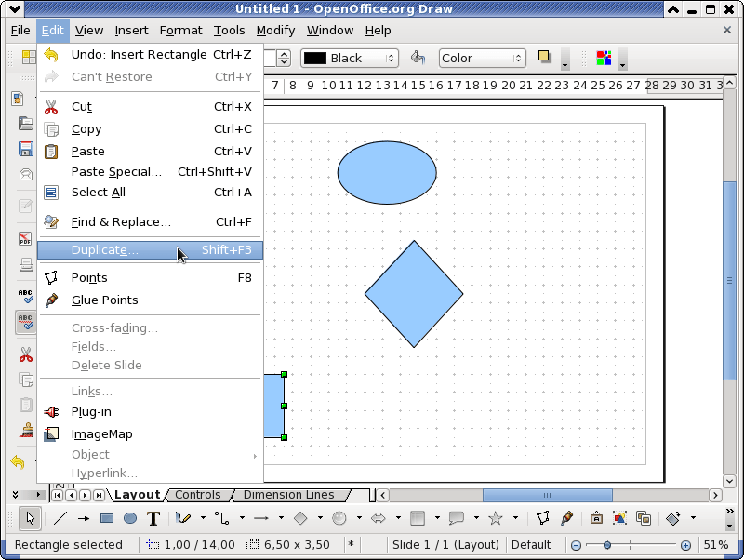Select the Layout layer tab
The width and height of the screenshot is (744, 560).
click(x=137, y=495)
